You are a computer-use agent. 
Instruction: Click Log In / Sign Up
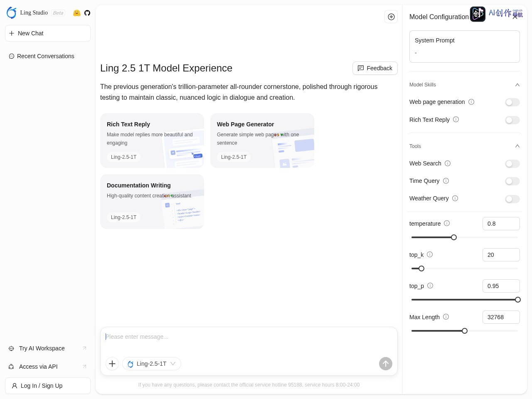click(48, 386)
